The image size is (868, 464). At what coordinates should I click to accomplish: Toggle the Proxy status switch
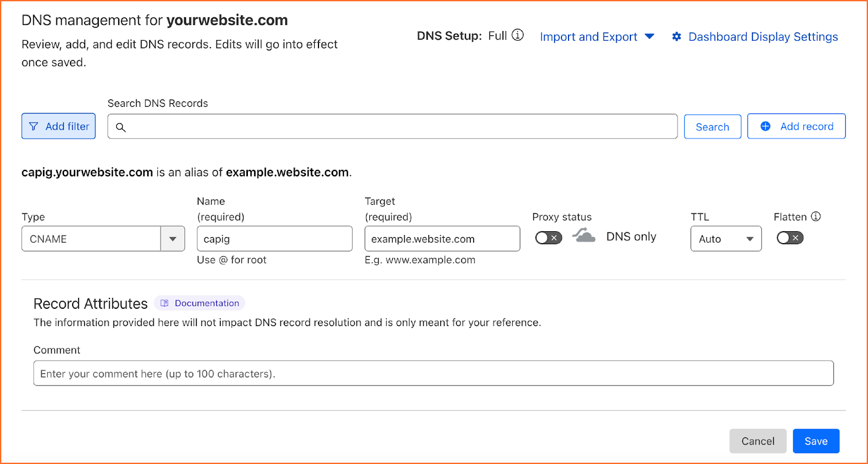tap(548, 238)
